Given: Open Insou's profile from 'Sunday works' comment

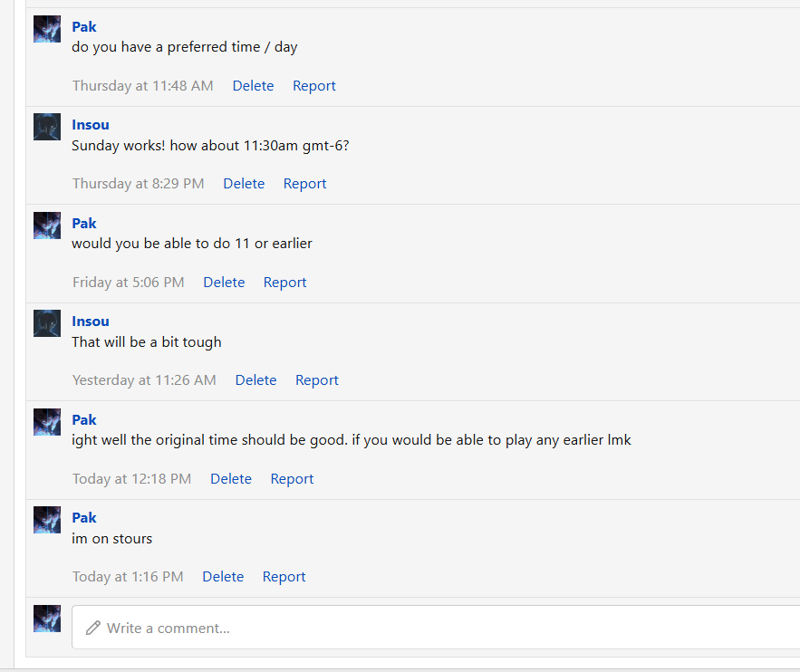Looking at the screenshot, I should click(91, 125).
